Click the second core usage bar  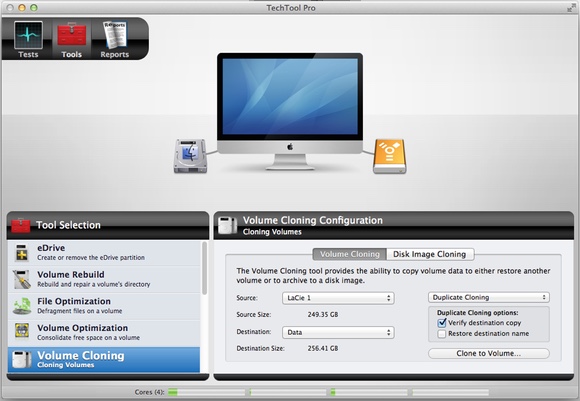[288, 392]
